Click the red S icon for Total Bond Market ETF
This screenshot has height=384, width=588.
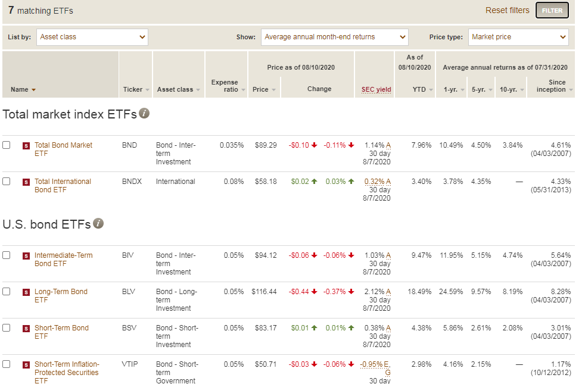[x=26, y=146]
